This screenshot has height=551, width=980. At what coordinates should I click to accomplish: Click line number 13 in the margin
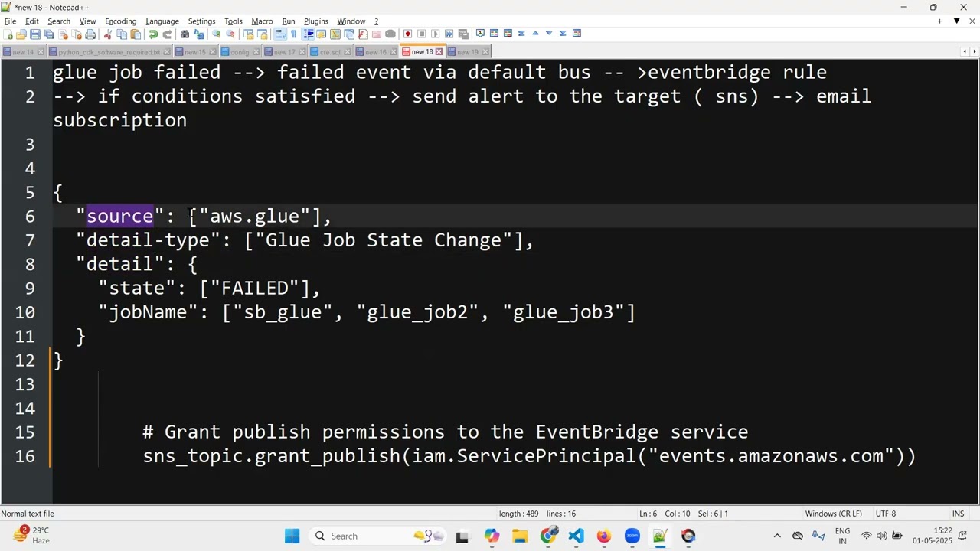(x=24, y=384)
